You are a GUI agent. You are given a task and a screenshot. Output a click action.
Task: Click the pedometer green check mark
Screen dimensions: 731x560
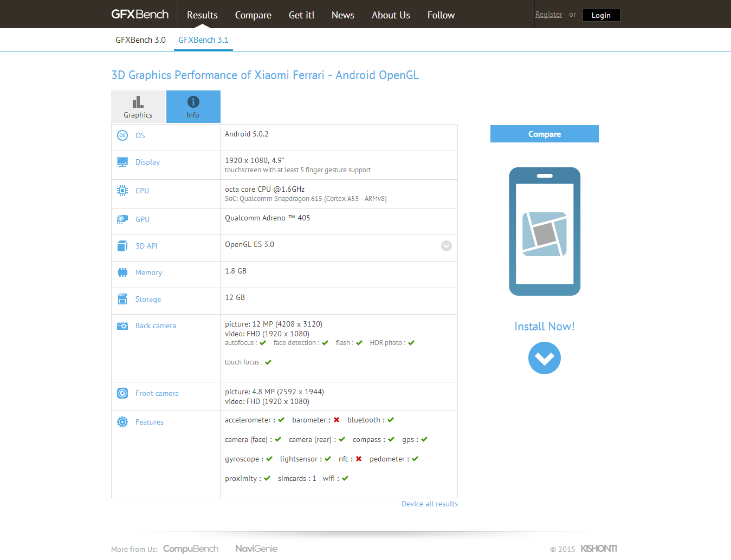[x=415, y=459]
